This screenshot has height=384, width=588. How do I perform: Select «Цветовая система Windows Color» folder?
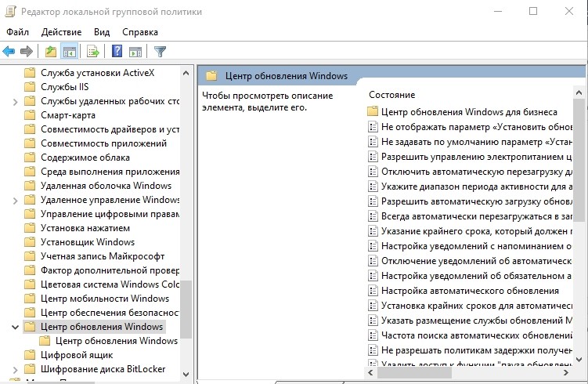click(x=110, y=284)
